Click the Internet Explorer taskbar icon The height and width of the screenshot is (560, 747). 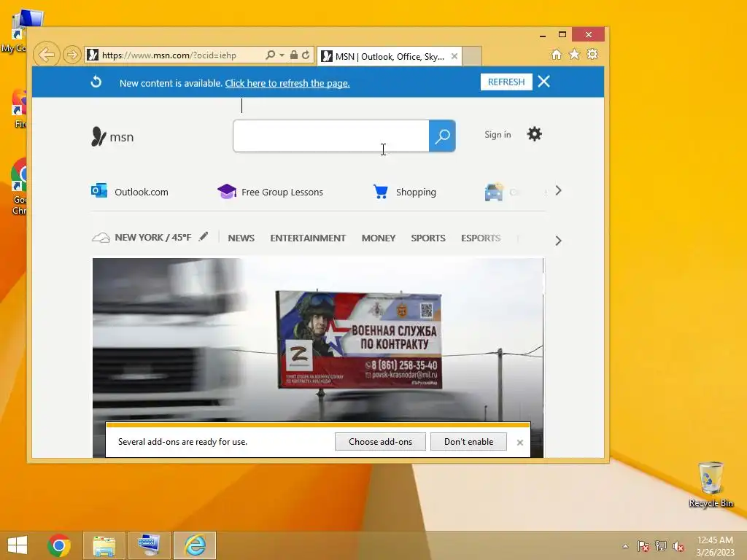coord(195,545)
